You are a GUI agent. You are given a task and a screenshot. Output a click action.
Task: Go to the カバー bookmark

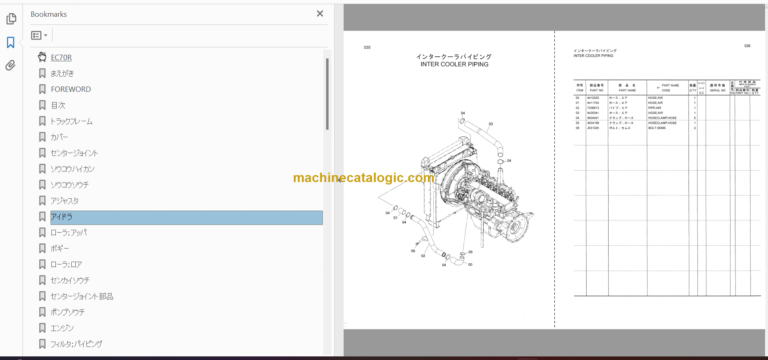[59, 137]
